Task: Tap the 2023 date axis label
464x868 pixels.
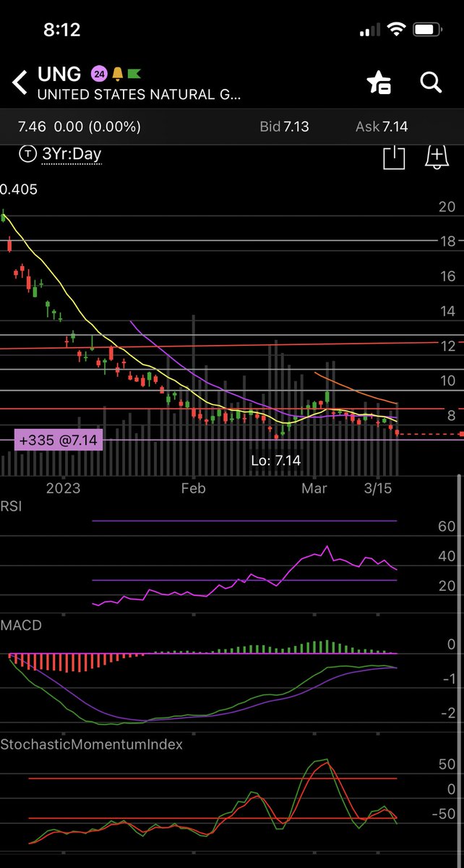Action: (64, 488)
